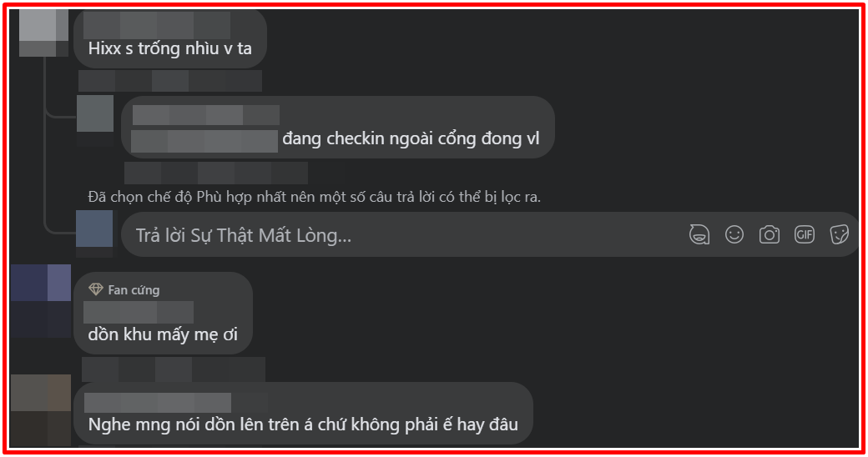Open profile picture of 'Hixx s trống' commenter
Screen dimensions: 868x457
pyautogui.click(x=43, y=32)
